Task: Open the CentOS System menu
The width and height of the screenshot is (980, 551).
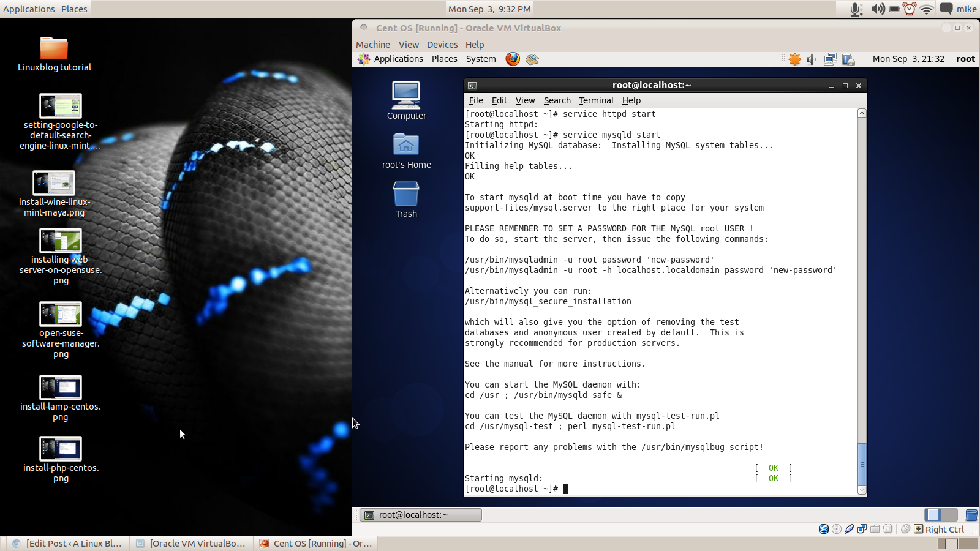Action: tap(481, 59)
